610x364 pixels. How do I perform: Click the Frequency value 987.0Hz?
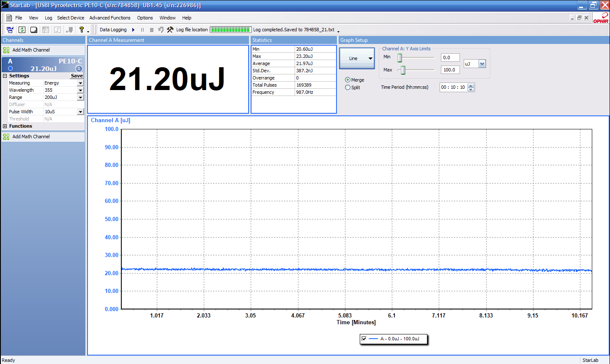coord(304,92)
